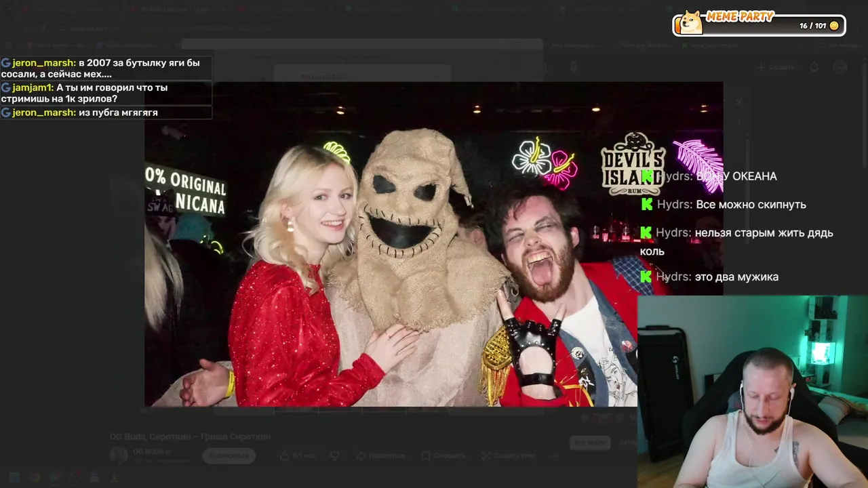The image size is (868, 488).
Task: Click video title OG Buda, Сироткин
Action: (190, 436)
